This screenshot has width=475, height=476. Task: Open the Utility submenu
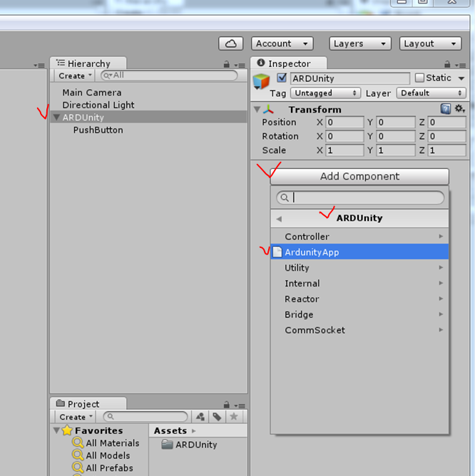[x=359, y=268]
